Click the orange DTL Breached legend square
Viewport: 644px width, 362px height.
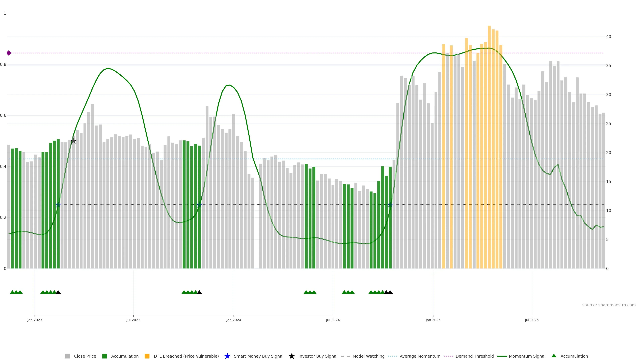coord(147,356)
